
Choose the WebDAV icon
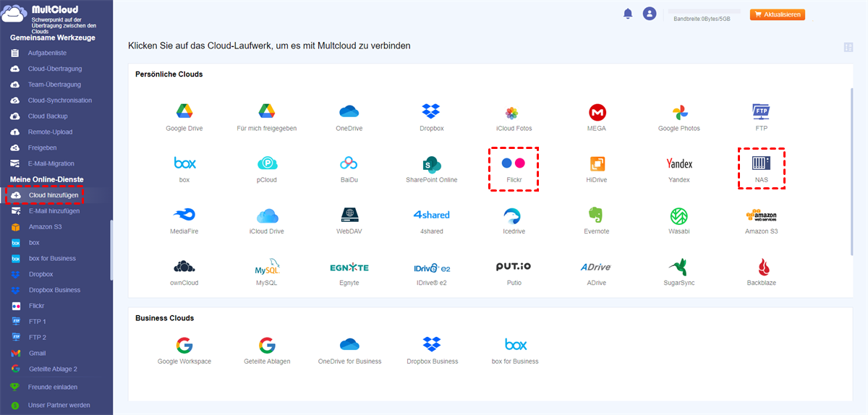click(x=349, y=215)
